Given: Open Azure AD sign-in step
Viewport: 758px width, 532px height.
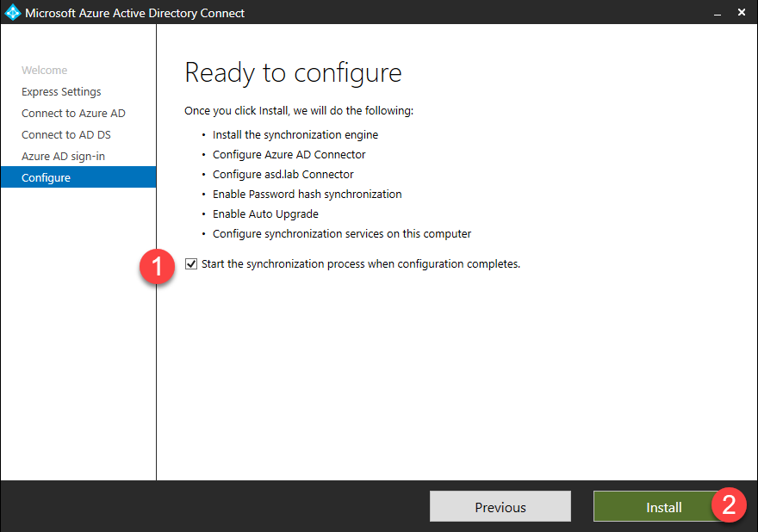Looking at the screenshot, I should (x=64, y=157).
